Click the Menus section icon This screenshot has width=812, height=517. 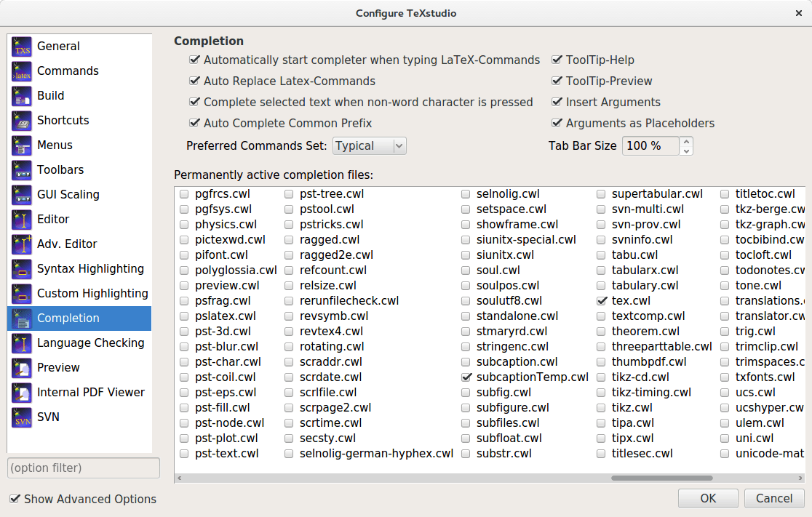pos(22,145)
